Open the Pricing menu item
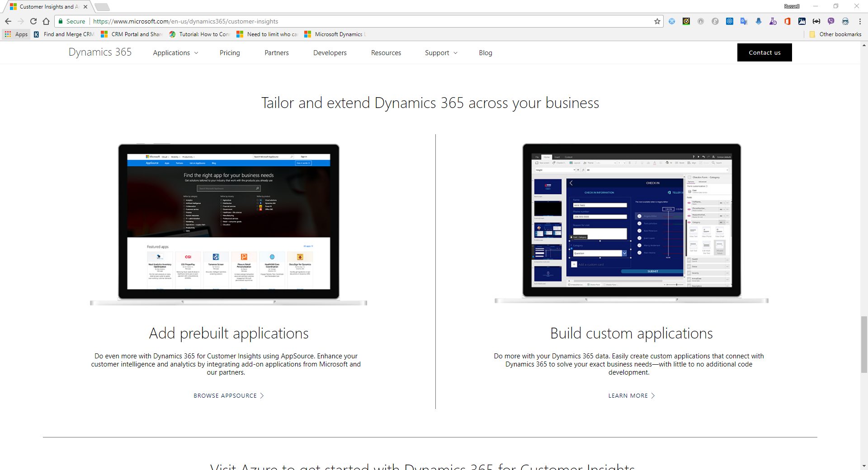This screenshot has width=868, height=470. pyautogui.click(x=230, y=53)
